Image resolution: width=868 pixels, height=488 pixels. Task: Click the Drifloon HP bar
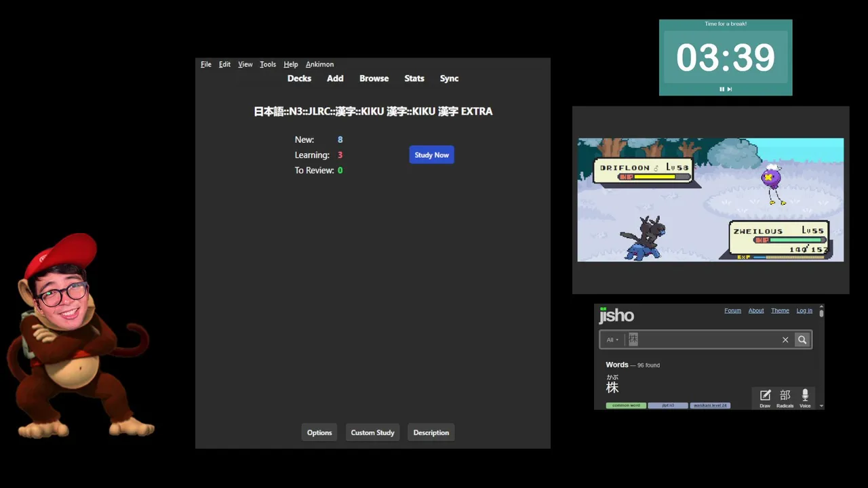(656, 177)
